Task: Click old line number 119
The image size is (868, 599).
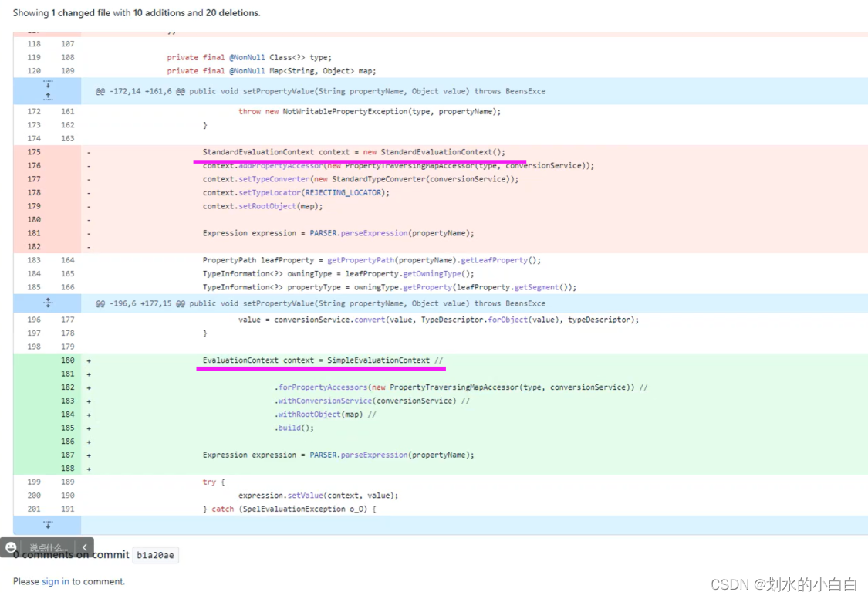Action: pyautogui.click(x=34, y=58)
